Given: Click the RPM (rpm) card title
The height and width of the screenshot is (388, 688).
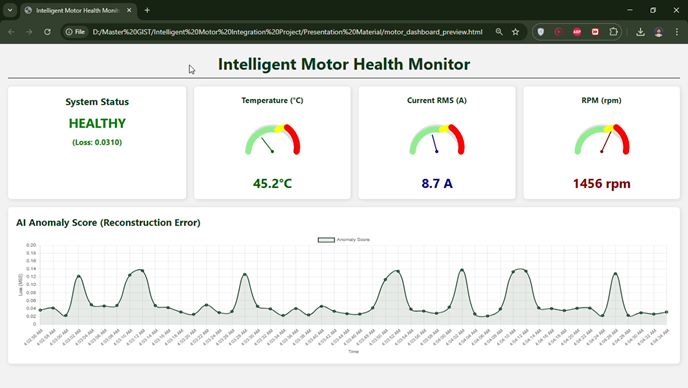Looking at the screenshot, I should click(601, 101).
